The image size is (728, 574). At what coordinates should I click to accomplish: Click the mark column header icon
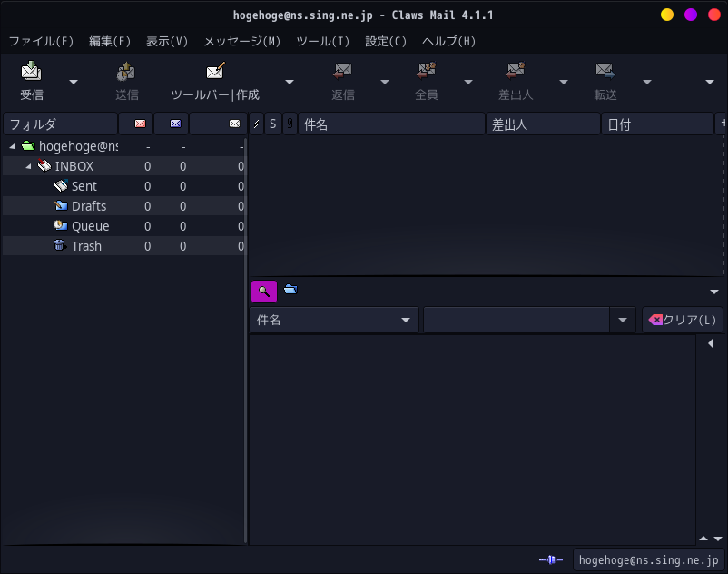256,124
